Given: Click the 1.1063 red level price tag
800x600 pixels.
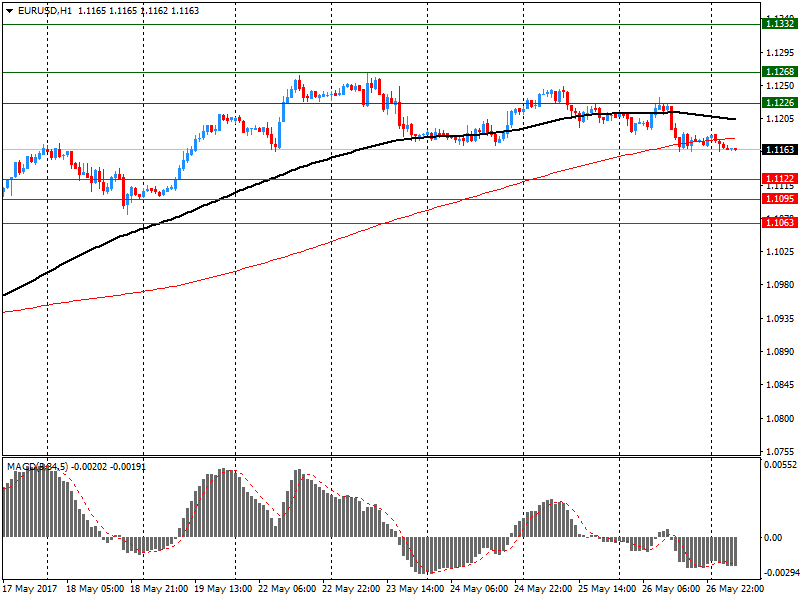Looking at the screenshot, I should (x=780, y=222).
